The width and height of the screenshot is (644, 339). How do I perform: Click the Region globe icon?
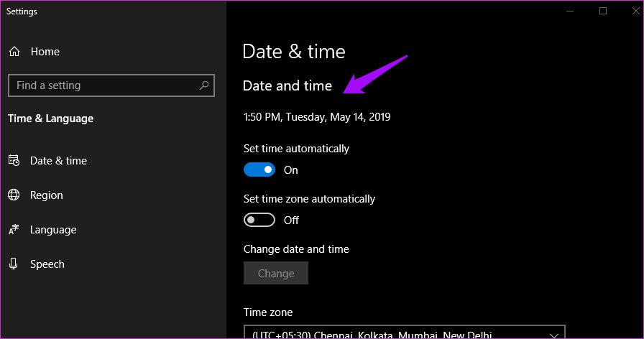14,195
